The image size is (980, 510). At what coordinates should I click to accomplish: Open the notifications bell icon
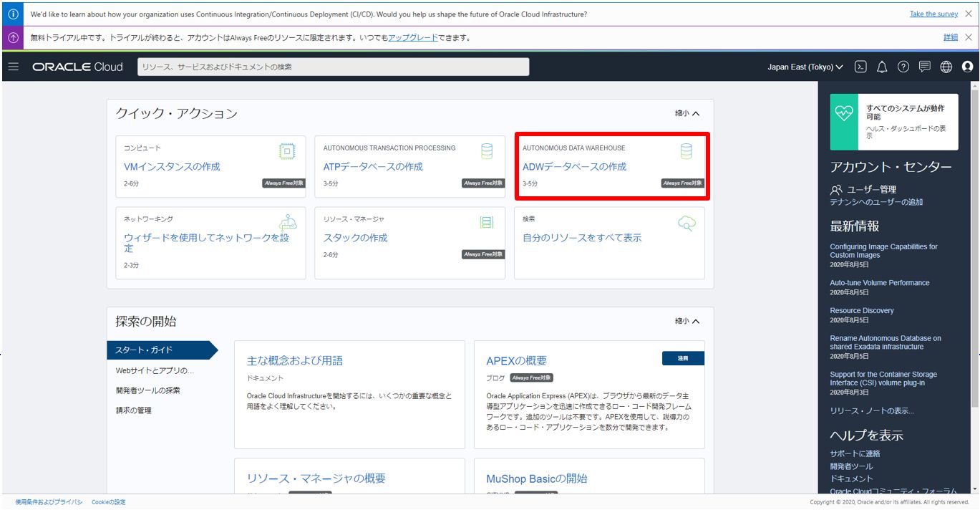pos(882,67)
